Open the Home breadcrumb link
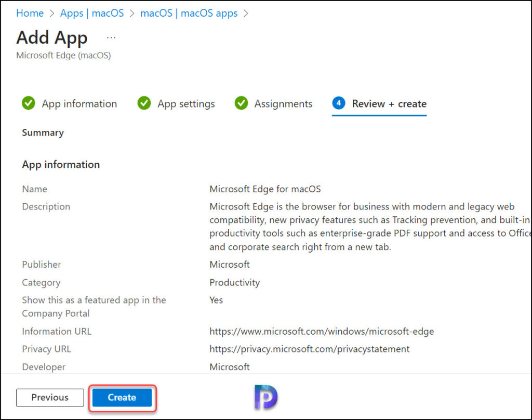Image resolution: width=532 pixels, height=420 pixels. pos(30,13)
